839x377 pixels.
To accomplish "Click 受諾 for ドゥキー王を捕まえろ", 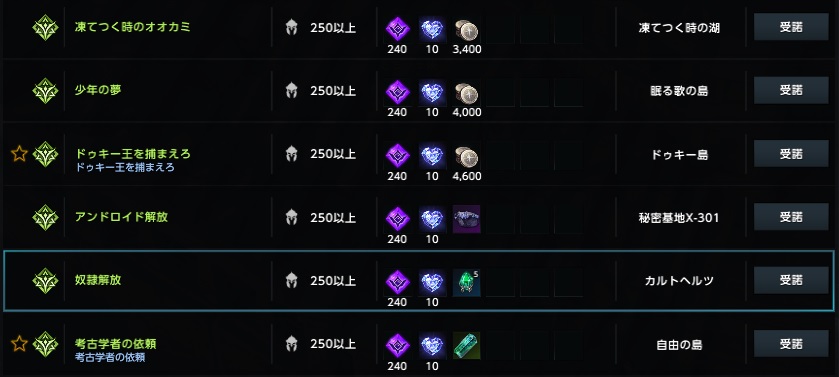I will pyautogui.click(x=791, y=154).
